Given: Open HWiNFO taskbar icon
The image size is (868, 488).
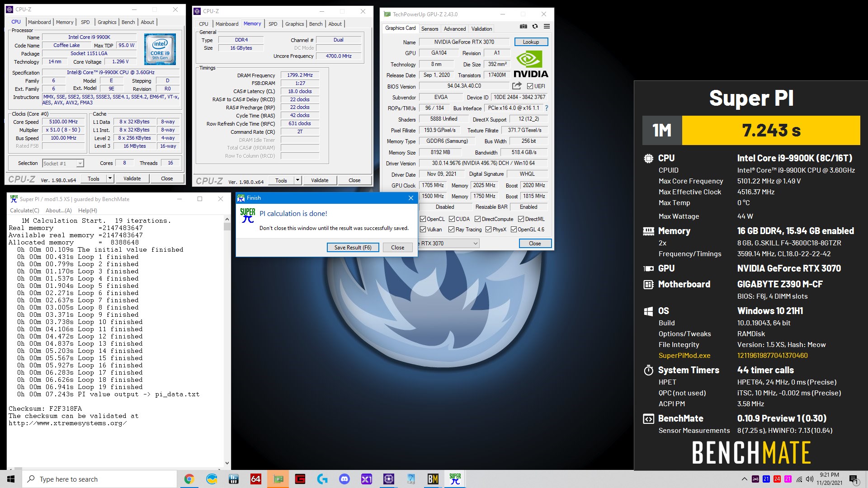Looking at the screenshot, I should [x=234, y=479].
